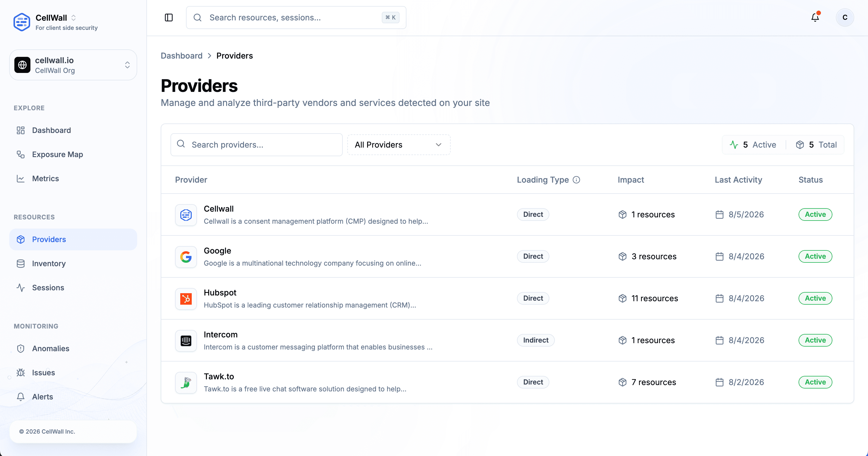The width and height of the screenshot is (868, 456).
Task: Click the Intercom logo thumbnail
Action: (x=186, y=341)
